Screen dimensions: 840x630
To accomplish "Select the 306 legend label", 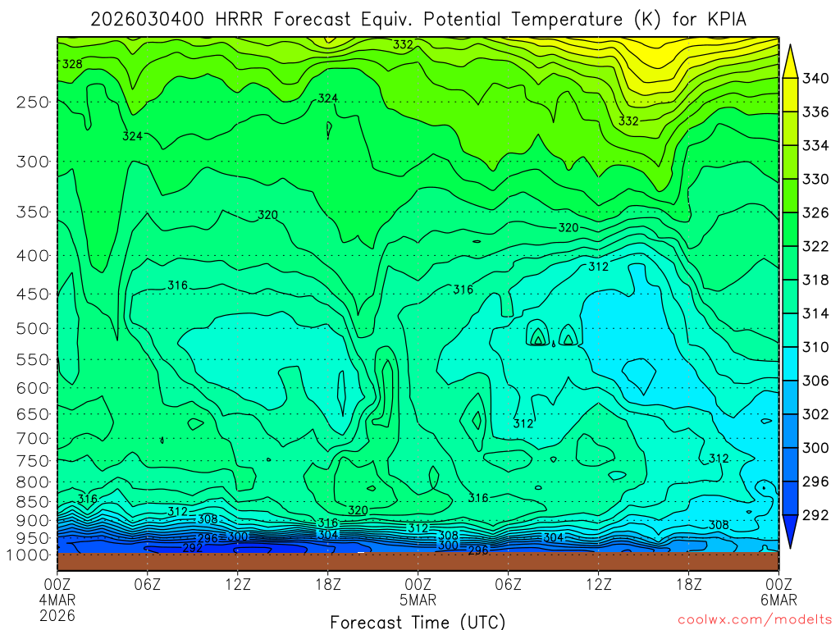I will 815,381.
